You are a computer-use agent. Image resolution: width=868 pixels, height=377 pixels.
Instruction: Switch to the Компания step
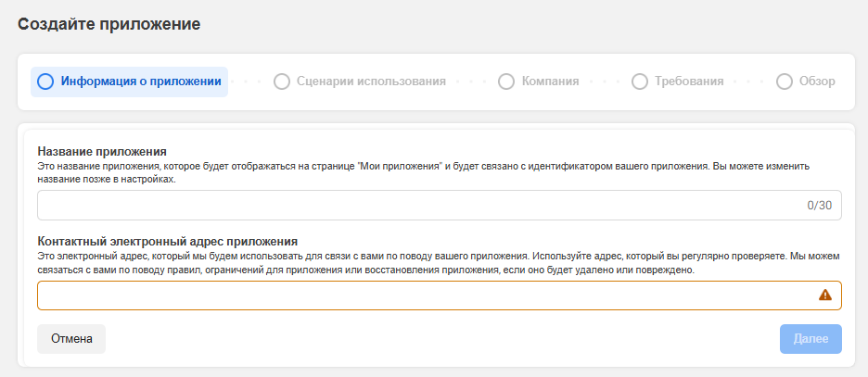[550, 82]
